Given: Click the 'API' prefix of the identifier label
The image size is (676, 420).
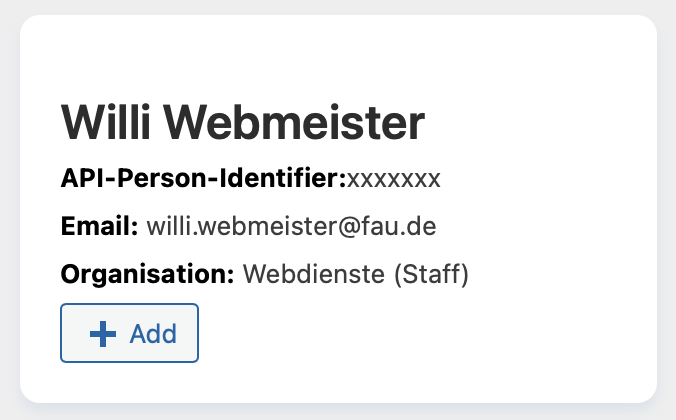Looking at the screenshot, I should [x=82, y=178].
